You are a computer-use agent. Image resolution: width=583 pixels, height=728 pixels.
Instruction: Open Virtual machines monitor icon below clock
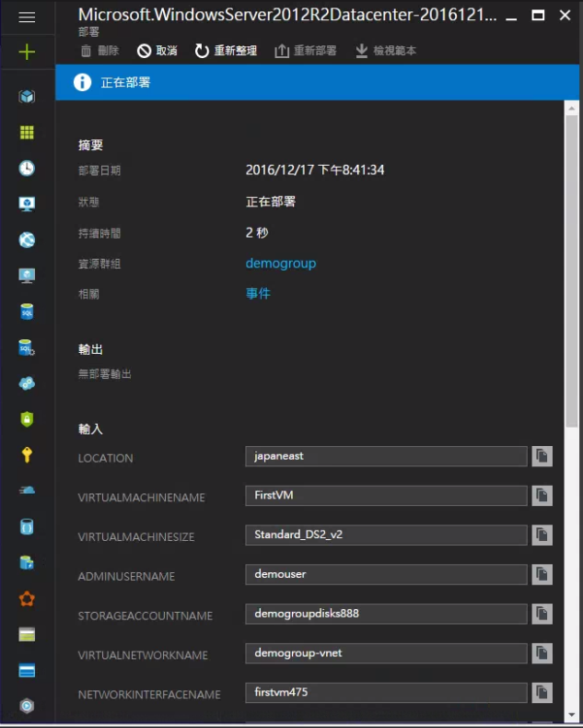tap(27, 204)
